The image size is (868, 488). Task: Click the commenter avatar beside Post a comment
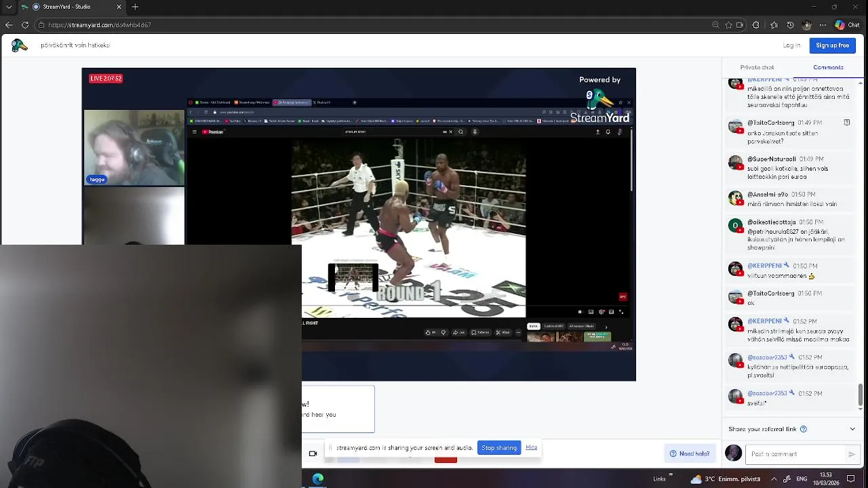point(733,453)
